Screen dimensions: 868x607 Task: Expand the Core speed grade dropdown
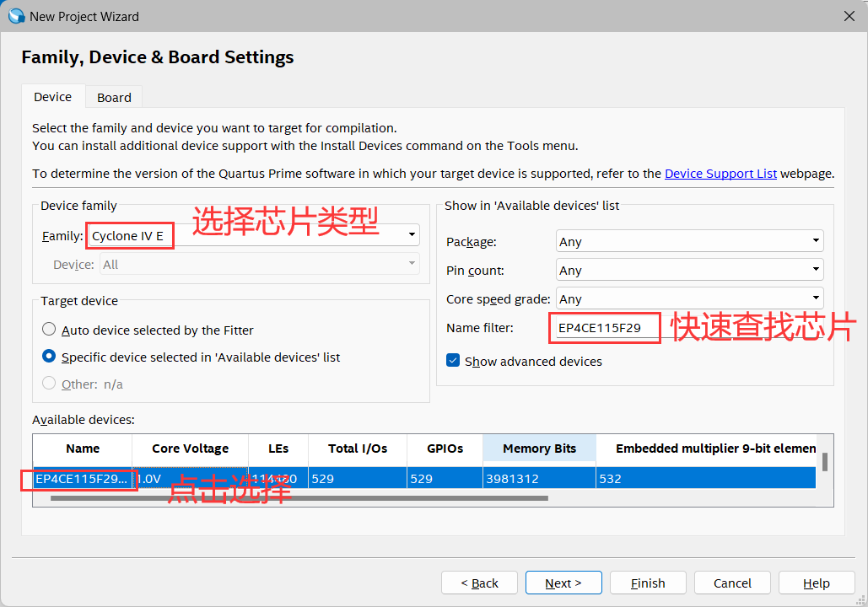689,298
